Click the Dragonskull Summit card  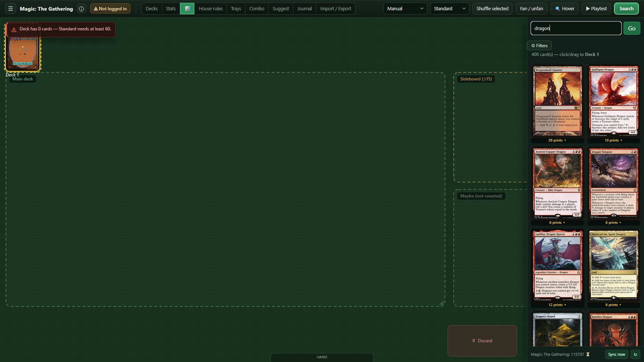click(x=557, y=101)
